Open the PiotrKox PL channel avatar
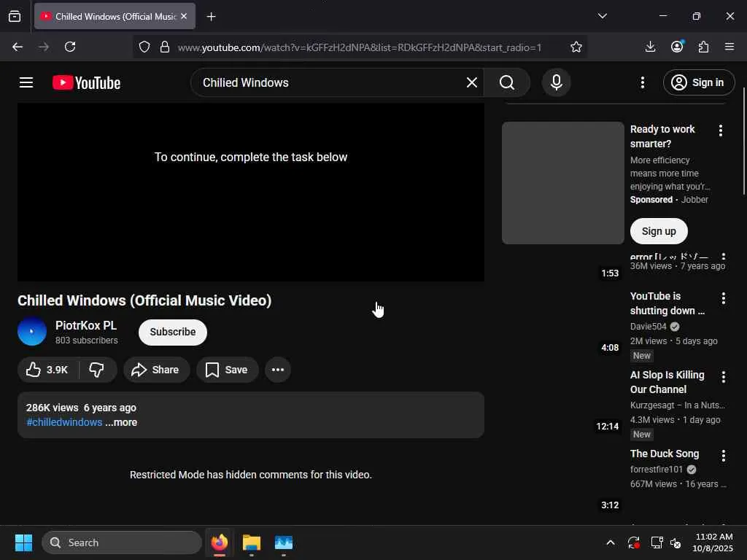This screenshot has height=560, width=747. click(32, 332)
